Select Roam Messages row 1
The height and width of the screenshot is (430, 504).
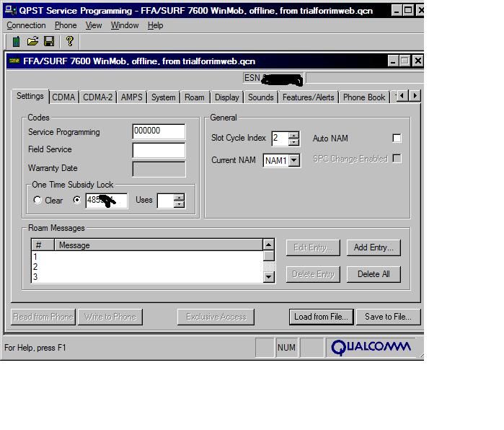[x=147, y=257]
